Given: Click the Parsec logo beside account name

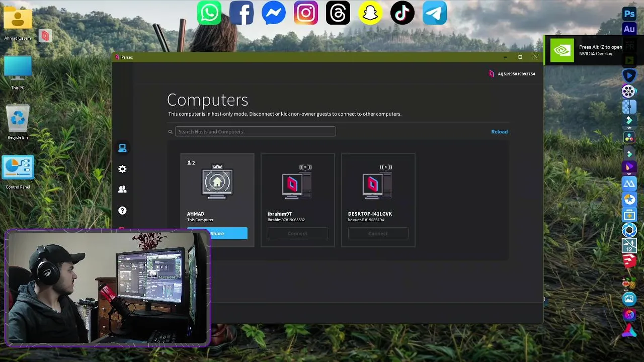Looking at the screenshot, I should click(492, 74).
